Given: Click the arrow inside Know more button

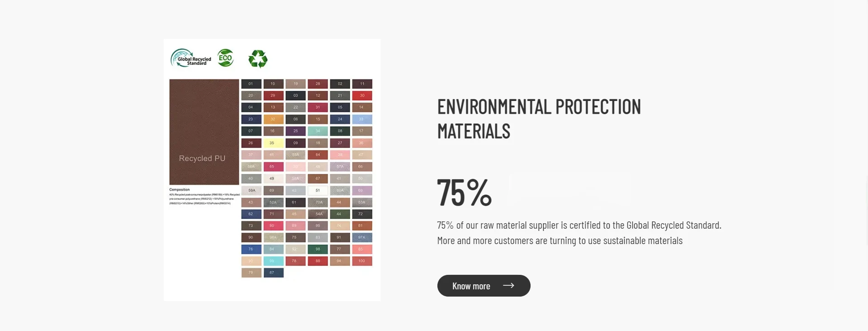Looking at the screenshot, I should 508,285.
